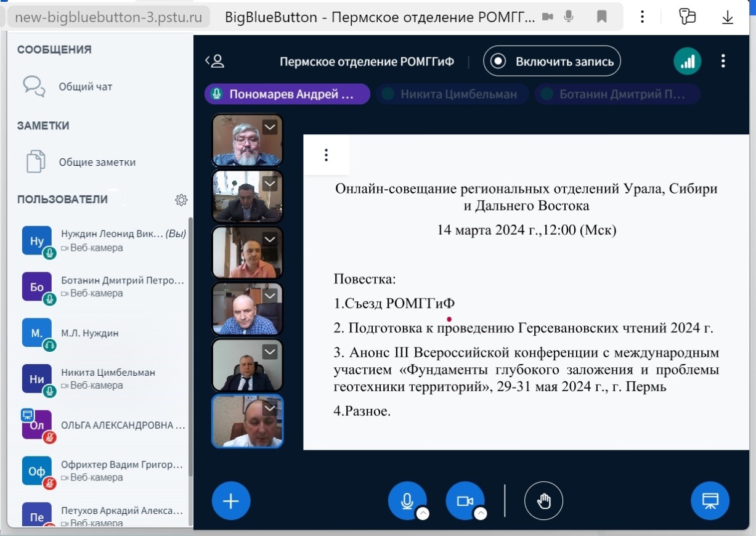This screenshot has width=756, height=536.
Task: Click the Ну avatar of Нуждин Леонид
Action: pos(37,241)
